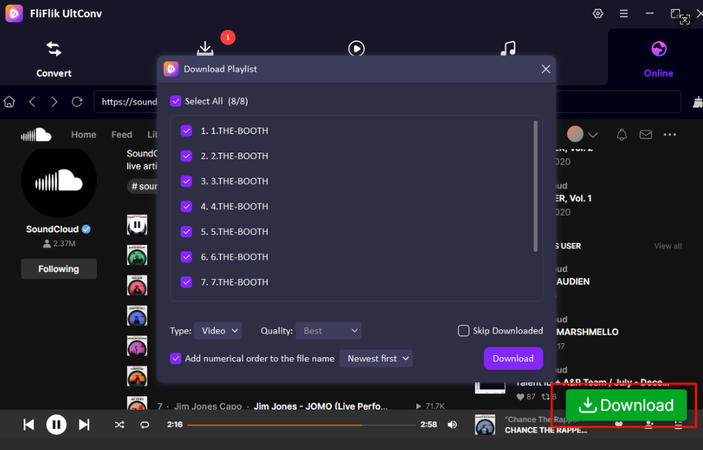The height and width of the screenshot is (450, 703).
Task: Uncheck track 6. 6.THE-BOOTH
Action: [x=187, y=257]
